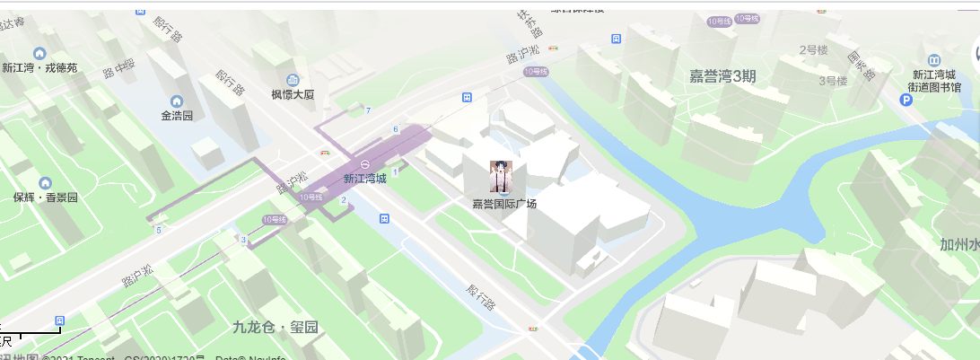980x360 pixels.
Task: Click traffic light icon left of station
Action: (x=325, y=152)
